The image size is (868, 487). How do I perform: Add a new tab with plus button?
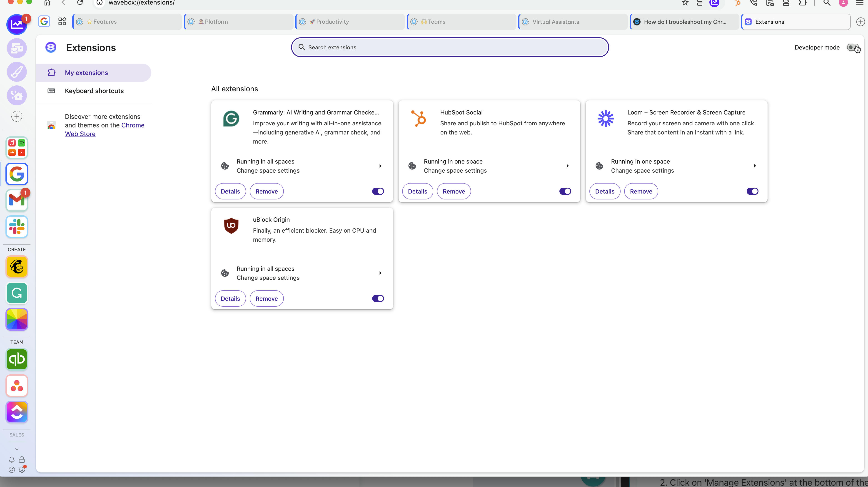[860, 22]
